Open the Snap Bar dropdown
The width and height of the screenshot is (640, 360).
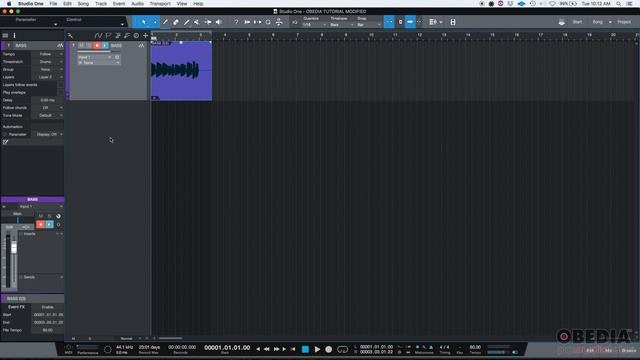coord(369,25)
